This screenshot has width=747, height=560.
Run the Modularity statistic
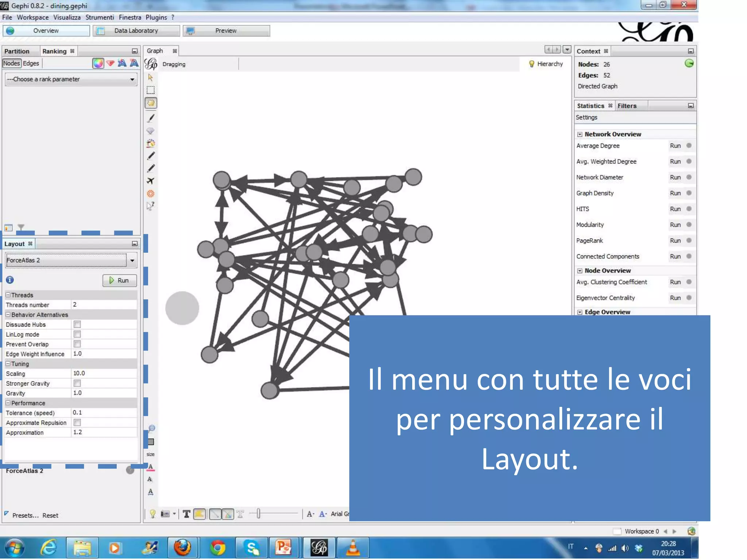[x=675, y=225]
